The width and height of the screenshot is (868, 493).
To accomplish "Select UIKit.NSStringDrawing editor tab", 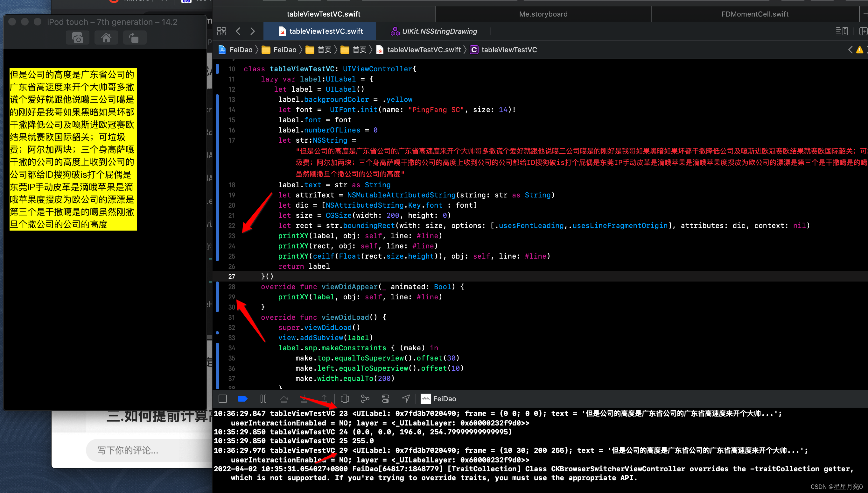I will (x=434, y=31).
